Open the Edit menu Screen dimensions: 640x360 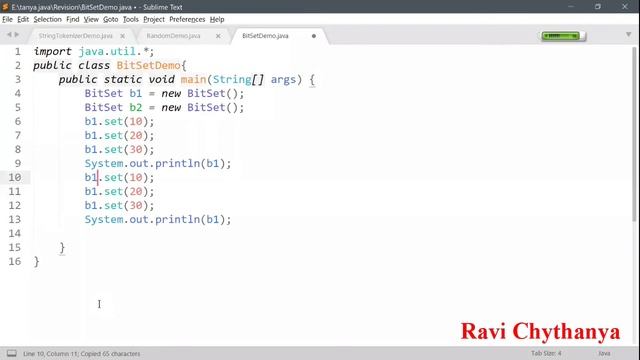pos(23,19)
